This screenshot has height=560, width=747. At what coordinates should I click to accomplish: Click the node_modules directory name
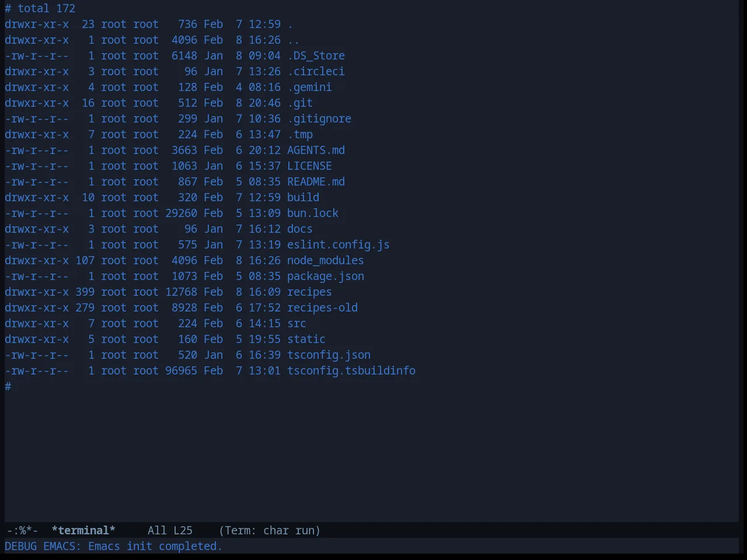click(326, 260)
